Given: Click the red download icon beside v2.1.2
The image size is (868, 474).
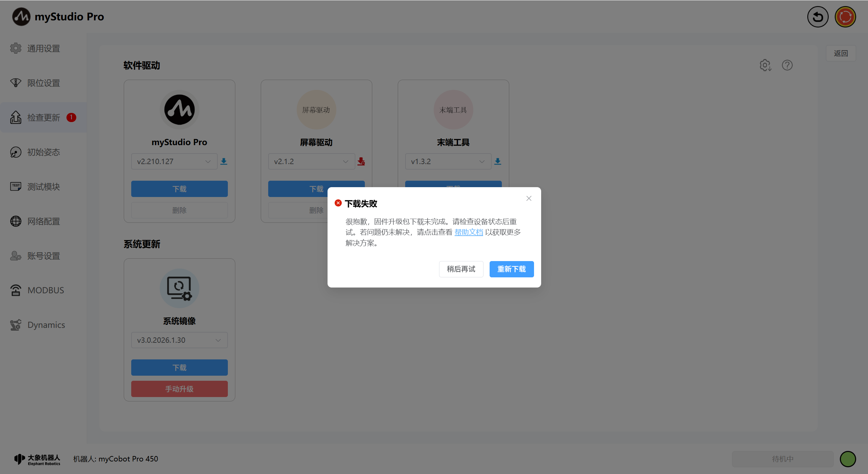Looking at the screenshot, I should click(361, 161).
